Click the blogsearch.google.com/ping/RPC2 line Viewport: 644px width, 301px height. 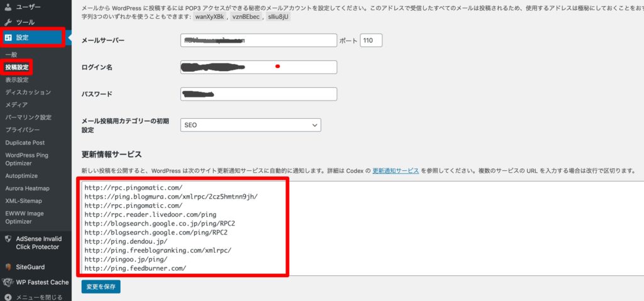click(156, 233)
